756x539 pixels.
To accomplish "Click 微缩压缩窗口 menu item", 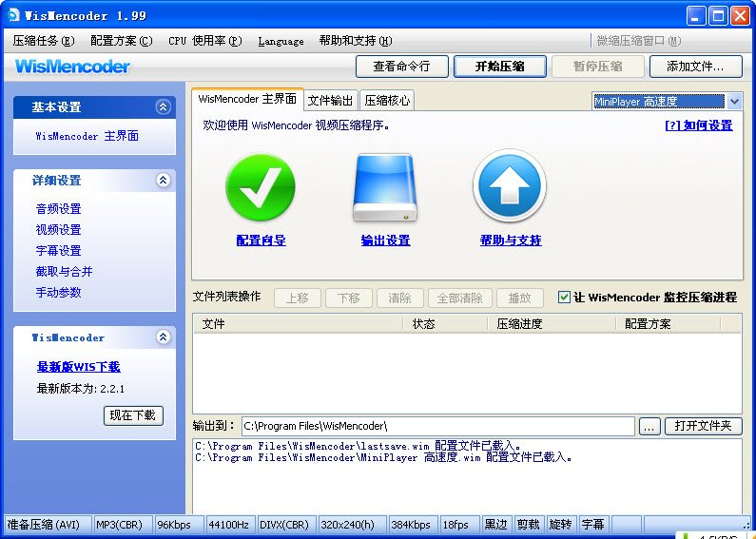I will [x=639, y=41].
